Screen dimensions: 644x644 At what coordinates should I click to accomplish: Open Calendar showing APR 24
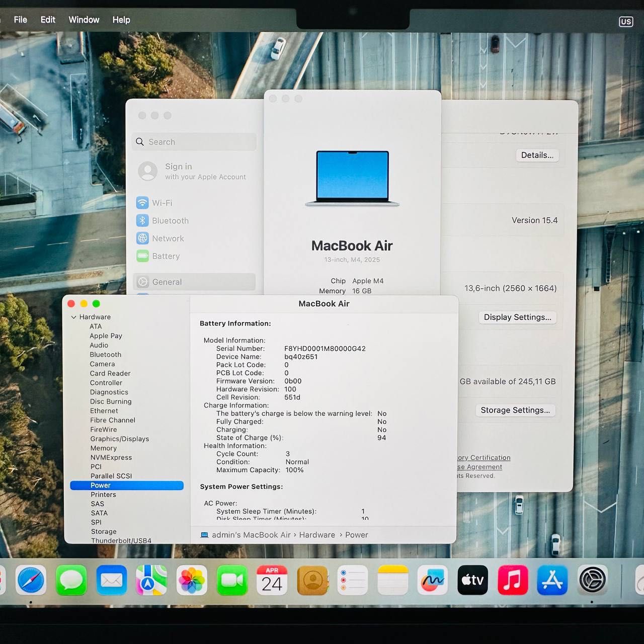(x=272, y=580)
